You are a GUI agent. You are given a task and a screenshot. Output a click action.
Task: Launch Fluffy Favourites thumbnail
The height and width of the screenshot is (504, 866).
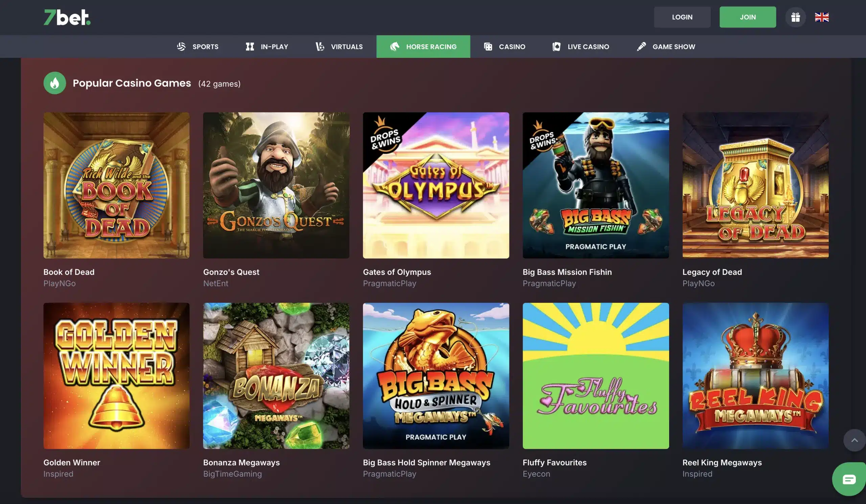coord(596,376)
